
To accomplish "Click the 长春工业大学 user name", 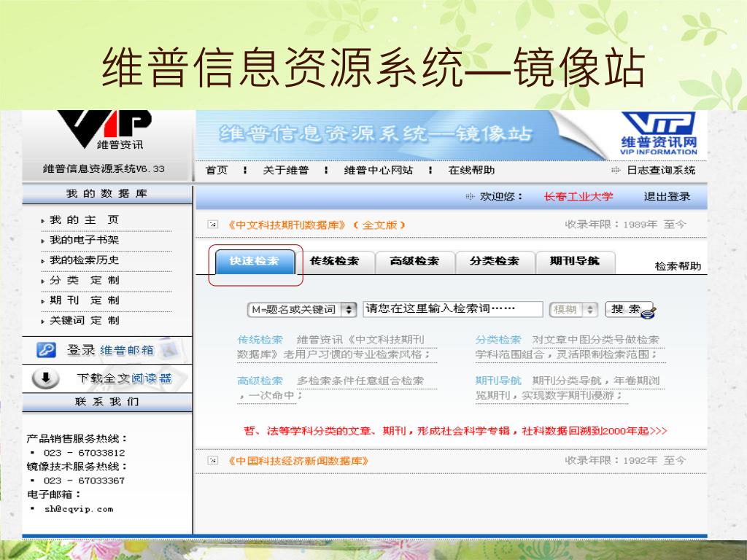I will (x=578, y=197).
